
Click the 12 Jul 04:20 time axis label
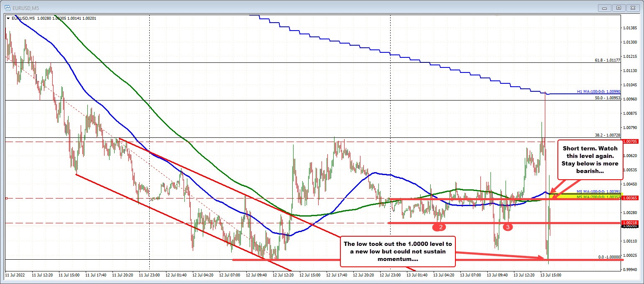click(203, 275)
